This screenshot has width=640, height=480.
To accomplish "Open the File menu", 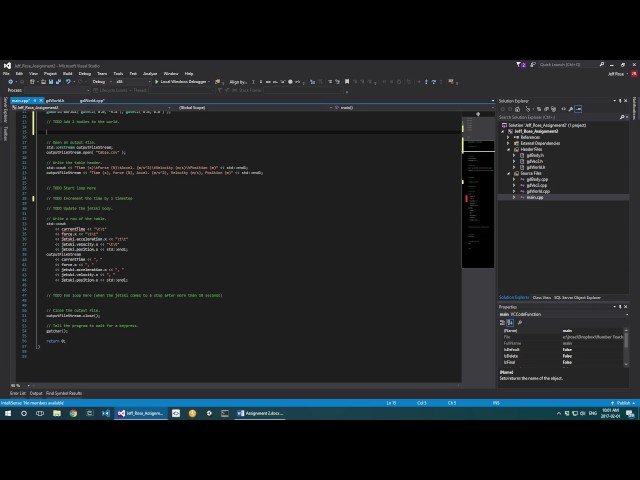I will pos(6,73).
